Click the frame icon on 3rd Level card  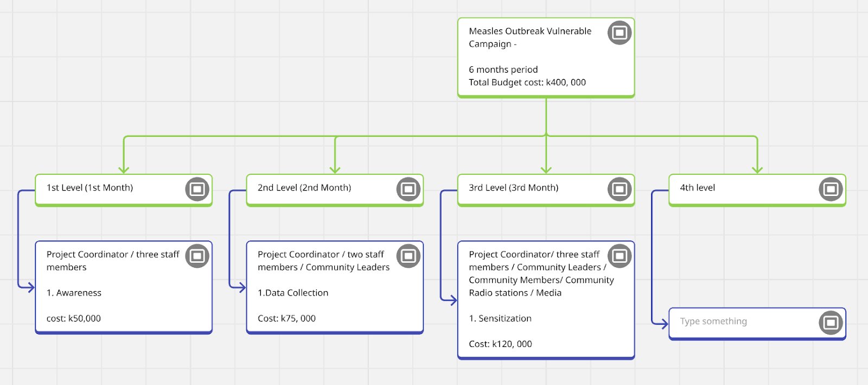tap(620, 190)
